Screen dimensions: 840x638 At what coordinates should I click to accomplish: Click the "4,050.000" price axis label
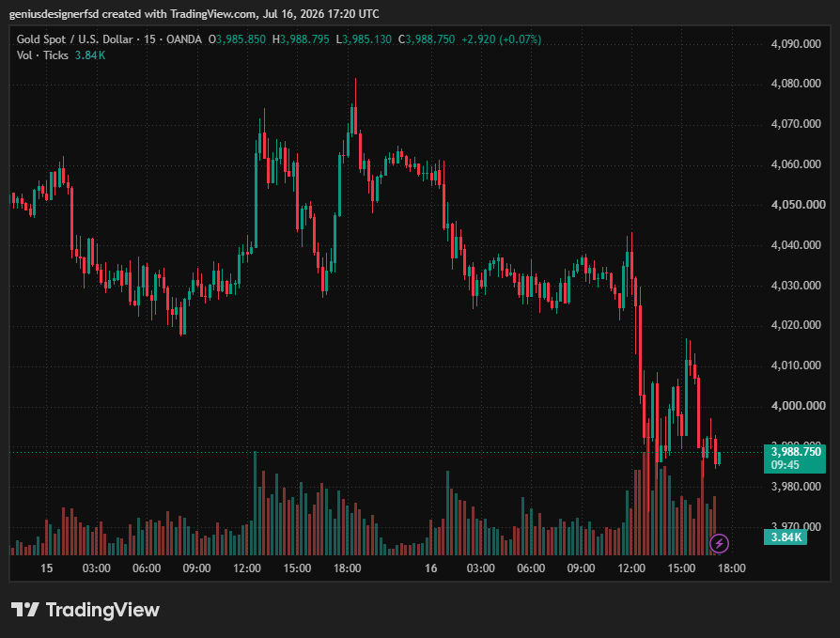click(799, 205)
